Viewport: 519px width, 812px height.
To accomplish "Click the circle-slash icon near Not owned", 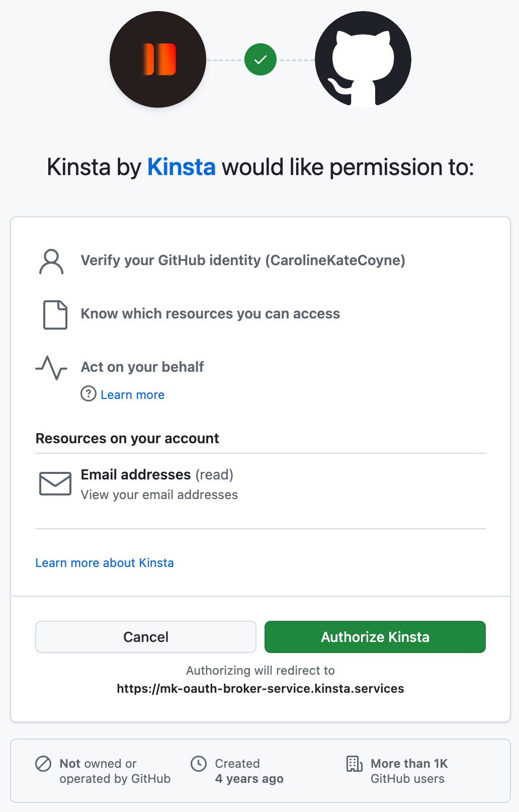I will (44, 764).
